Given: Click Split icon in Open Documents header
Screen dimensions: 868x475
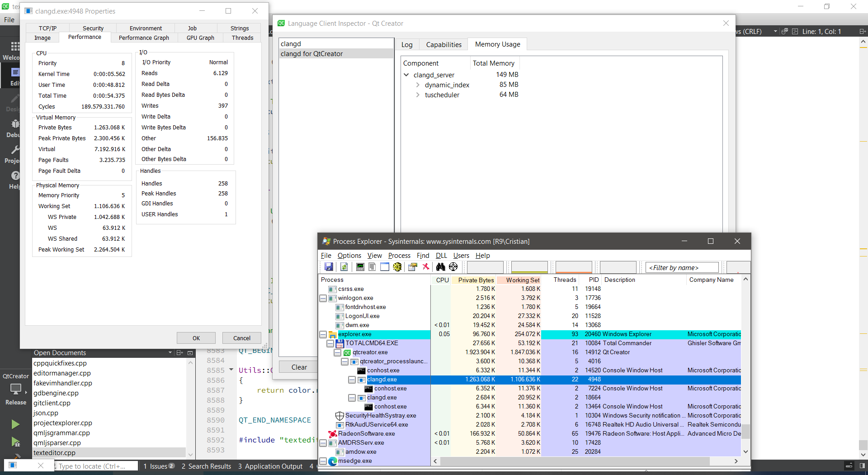Looking at the screenshot, I should pyautogui.click(x=179, y=353).
